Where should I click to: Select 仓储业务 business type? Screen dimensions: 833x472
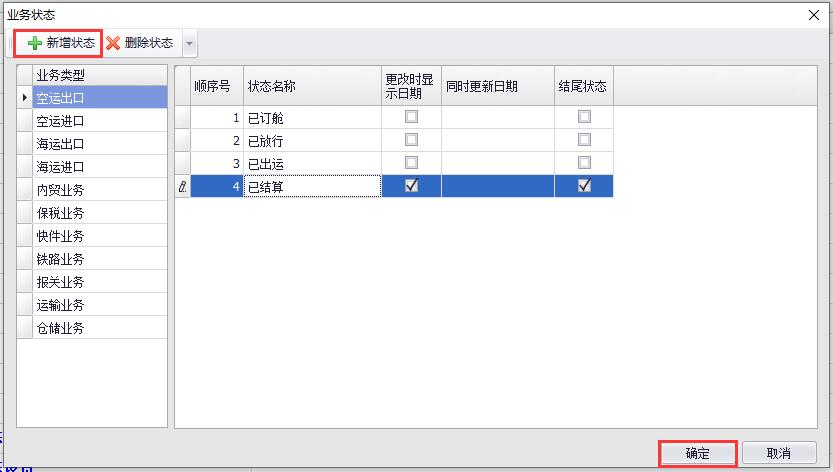(x=60, y=328)
